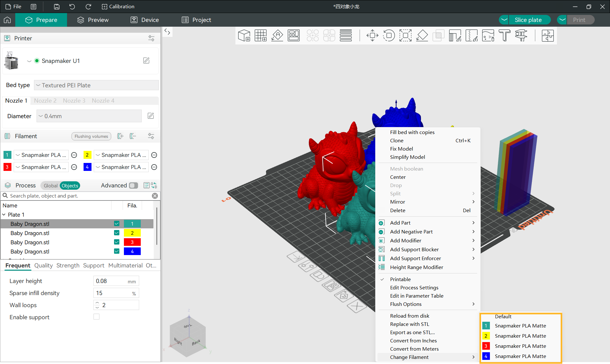Image resolution: width=610 pixels, height=364 pixels.
Task: Click Auto orient icon in toolbar
Action: (x=277, y=36)
